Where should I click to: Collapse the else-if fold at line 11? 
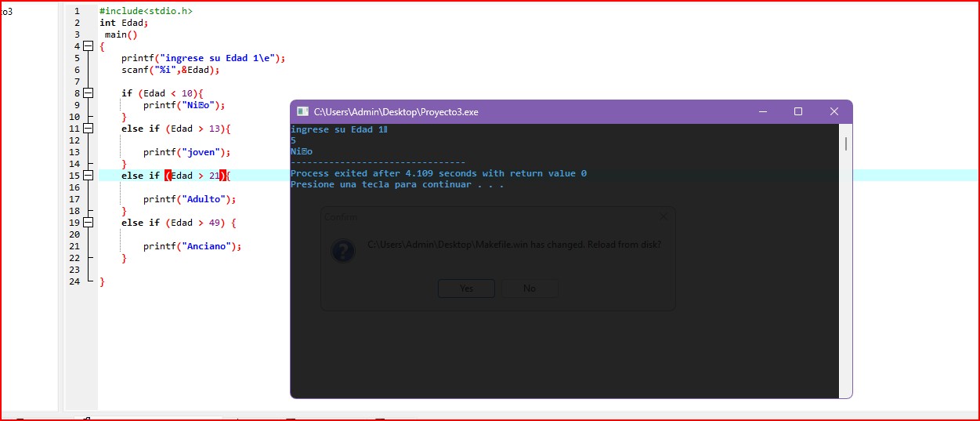89,129
